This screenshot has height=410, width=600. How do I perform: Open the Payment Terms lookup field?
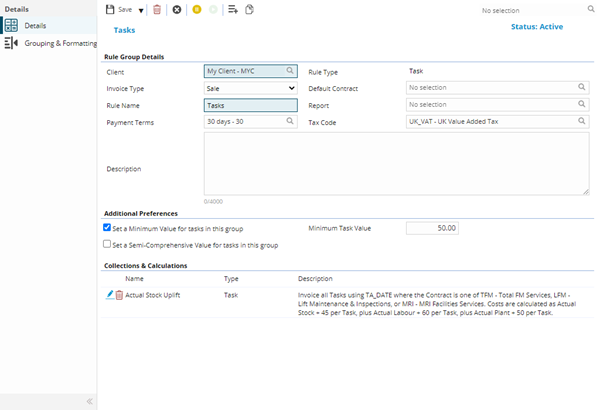[250, 121]
